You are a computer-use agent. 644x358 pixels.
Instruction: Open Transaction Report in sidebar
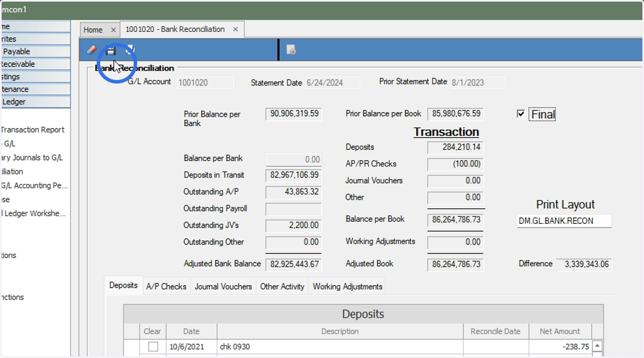coord(33,129)
